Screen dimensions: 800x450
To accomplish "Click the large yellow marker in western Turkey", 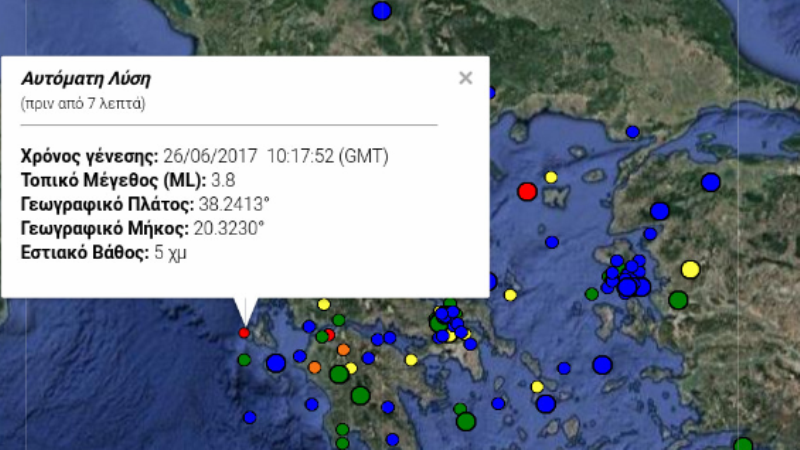I will pos(690,268).
